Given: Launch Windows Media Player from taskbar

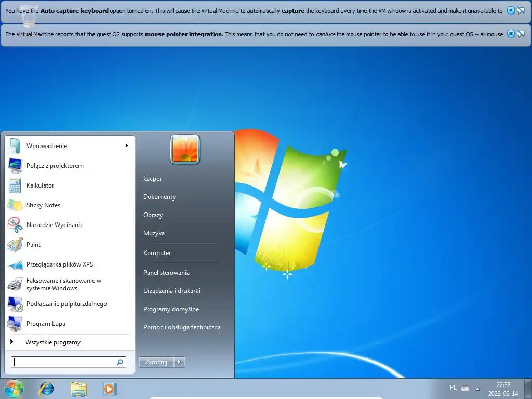Looking at the screenshot, I should pos(110,389).
